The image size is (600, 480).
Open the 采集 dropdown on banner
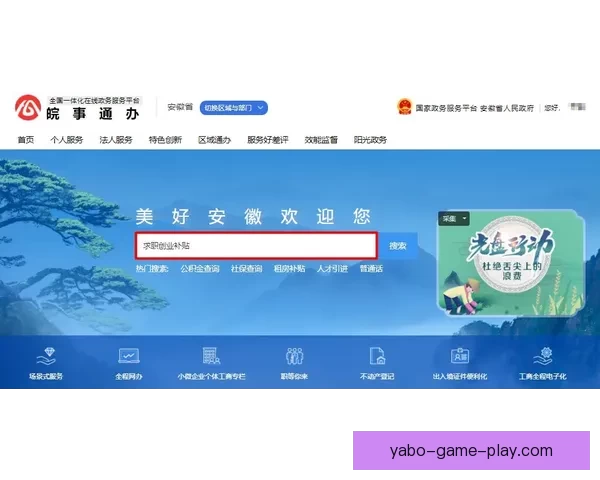click(x=454, y=219)
